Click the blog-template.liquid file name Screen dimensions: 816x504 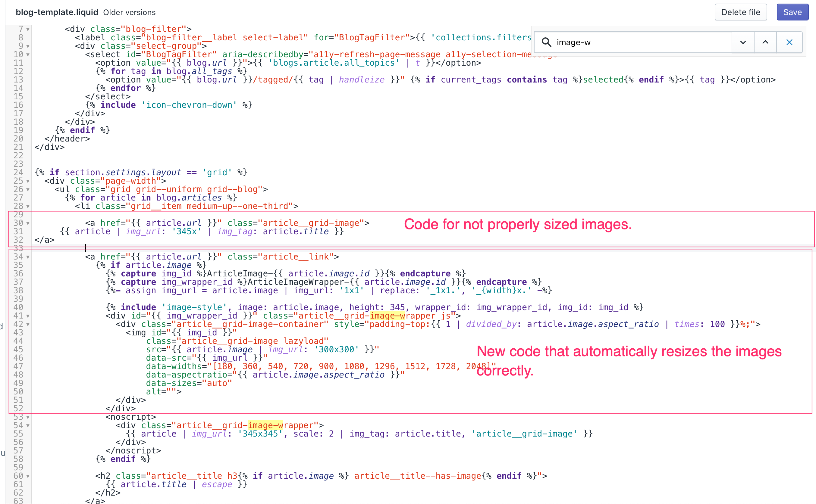point(57,12)
